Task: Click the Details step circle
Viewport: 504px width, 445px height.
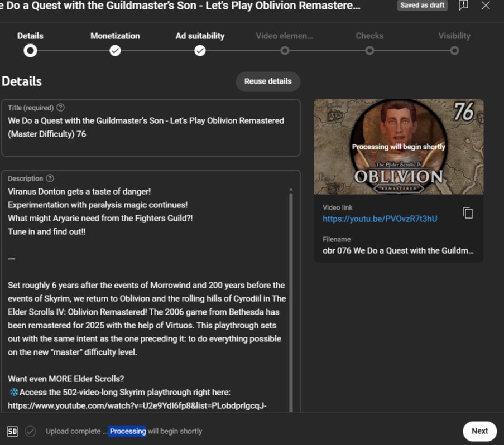Action: pyautogui.click(x=30, y=51)
